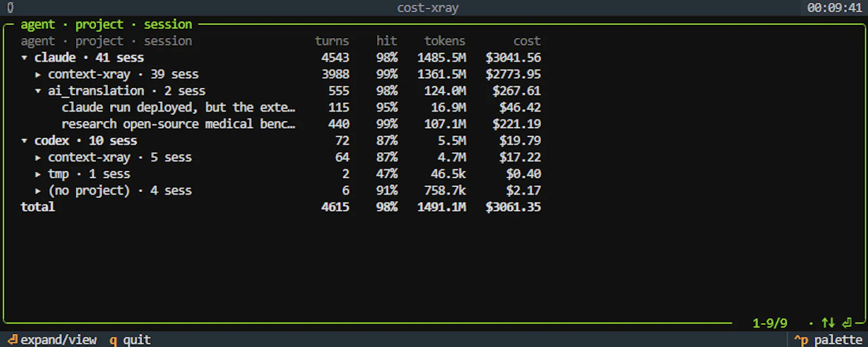
Task: Click the 4.7M tokens cell
Action: click(x=452, y=158)
